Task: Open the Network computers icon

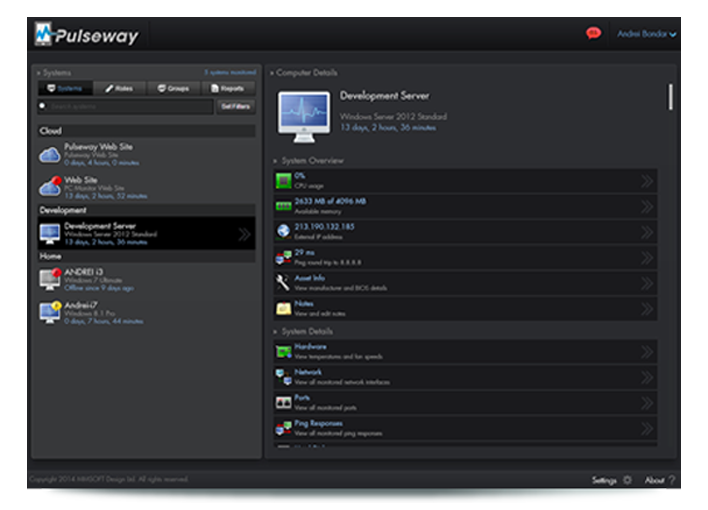Action: pyautogui.click(x=284, y=377)
